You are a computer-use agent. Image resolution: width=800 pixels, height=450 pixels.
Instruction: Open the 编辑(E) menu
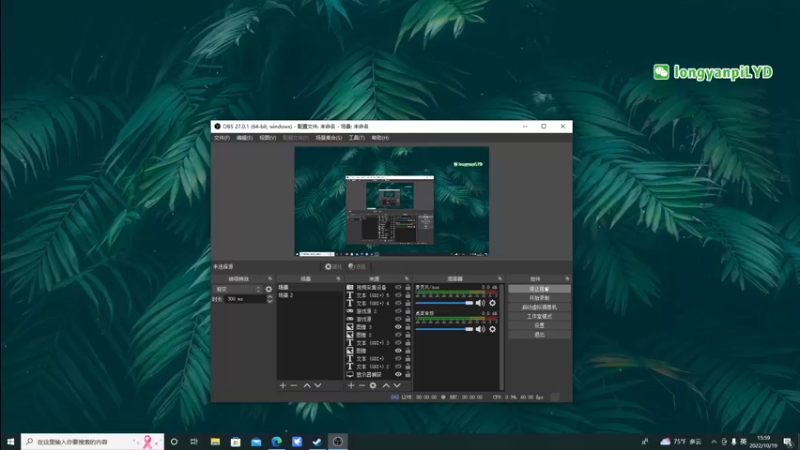(x=244, y=138)
